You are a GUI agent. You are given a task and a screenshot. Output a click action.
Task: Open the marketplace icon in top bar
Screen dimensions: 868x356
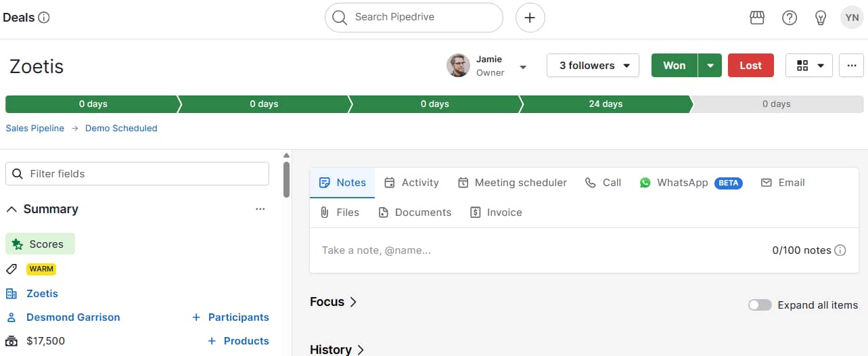pos(758,18)
